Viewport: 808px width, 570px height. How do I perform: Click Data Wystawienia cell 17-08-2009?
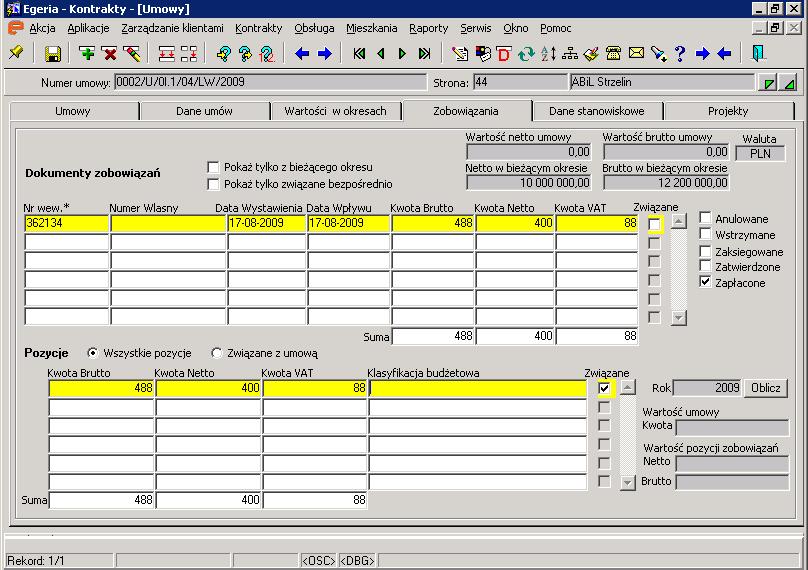point(266,223)
